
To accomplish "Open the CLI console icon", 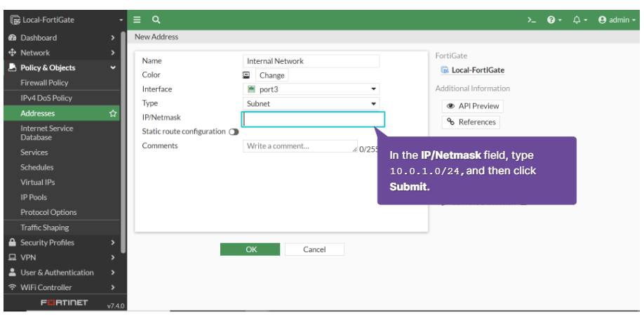I will point(532,20).
